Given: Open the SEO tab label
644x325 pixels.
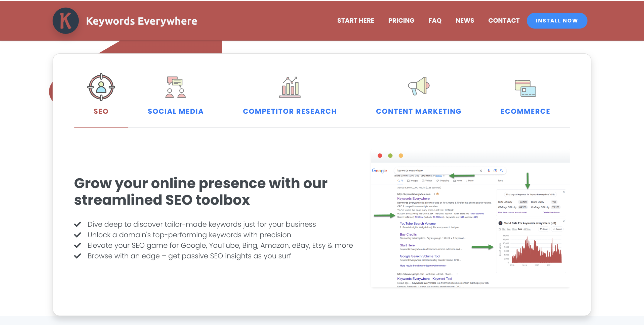Looking at the screenshot, I should click(101, 111).
